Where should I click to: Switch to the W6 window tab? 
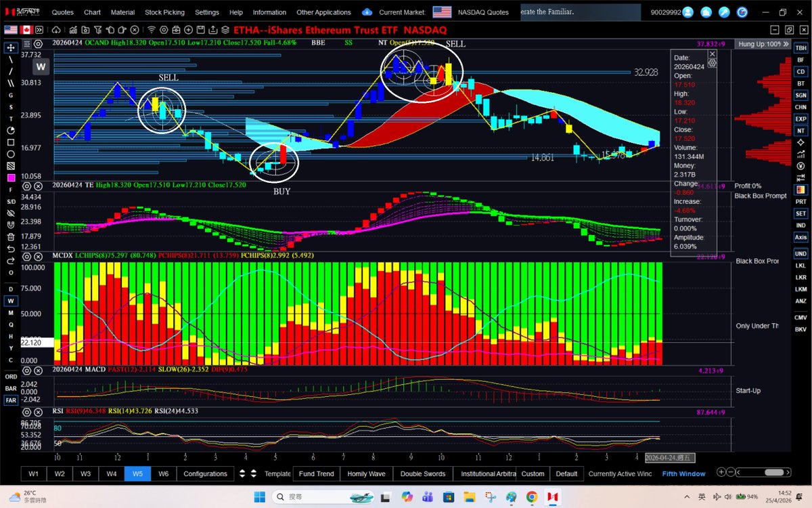pos(163,473)
